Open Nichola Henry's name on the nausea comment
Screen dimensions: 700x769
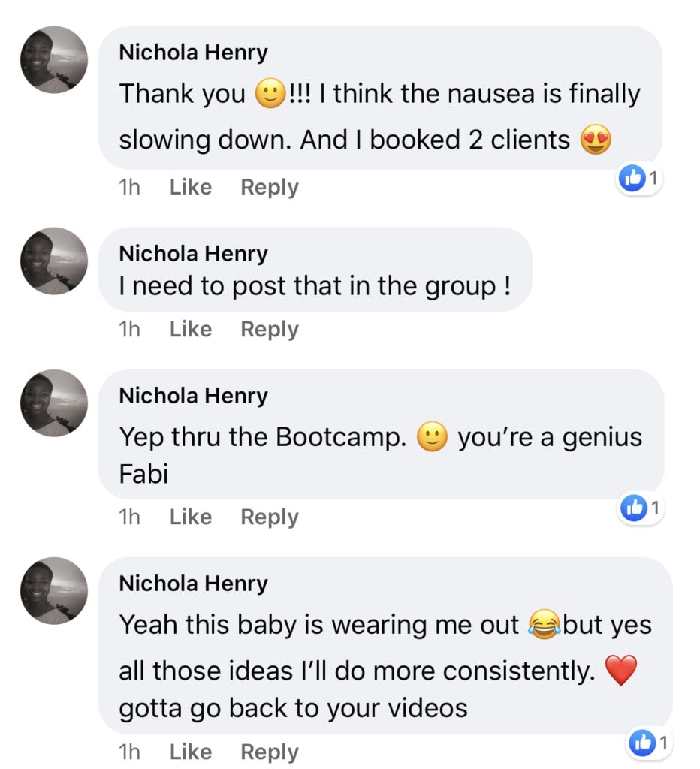tap(193, 53)
